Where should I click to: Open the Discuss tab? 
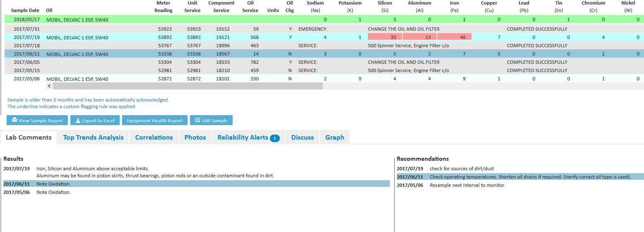click(x=302, y=138)
